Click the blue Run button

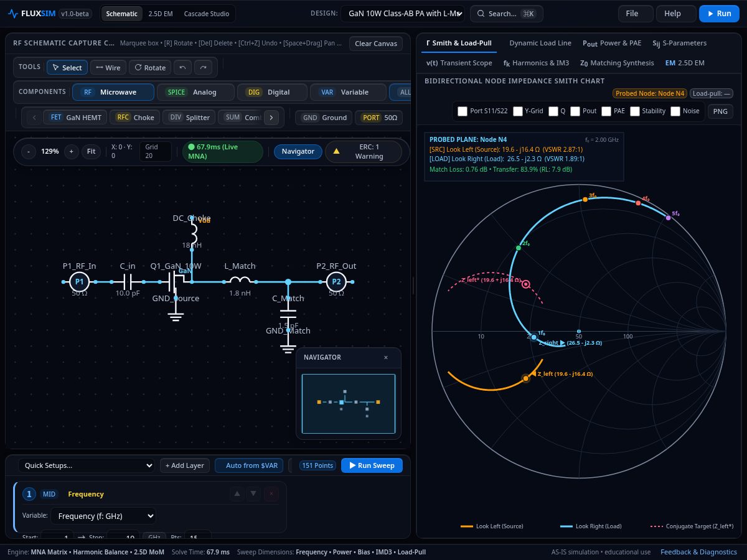click(x=719, y=14)
